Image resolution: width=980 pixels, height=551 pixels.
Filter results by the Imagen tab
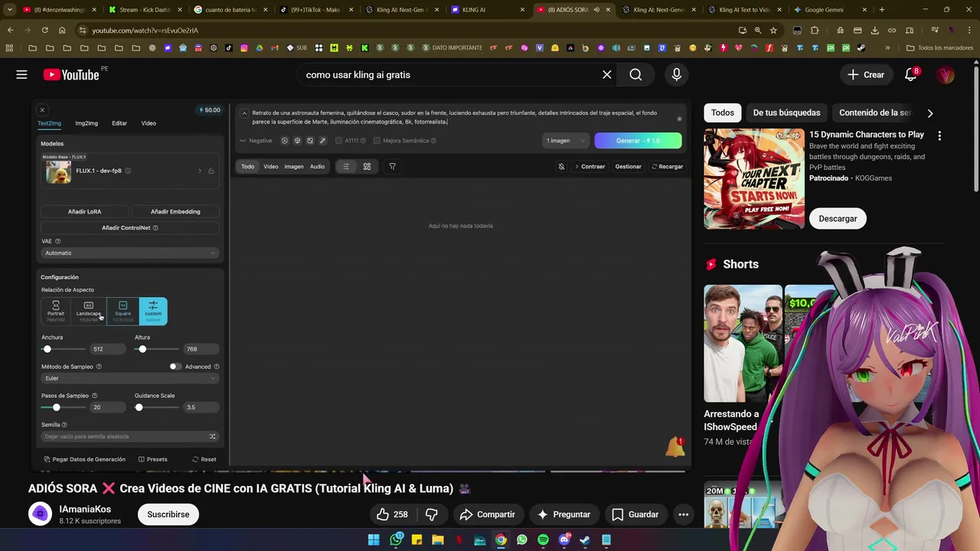(294, 166)
